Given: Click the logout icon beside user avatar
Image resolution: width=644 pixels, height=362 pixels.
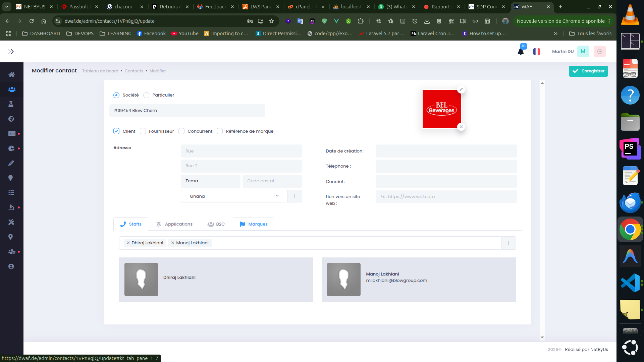Looking at the screenshot, I should [600, 52].
